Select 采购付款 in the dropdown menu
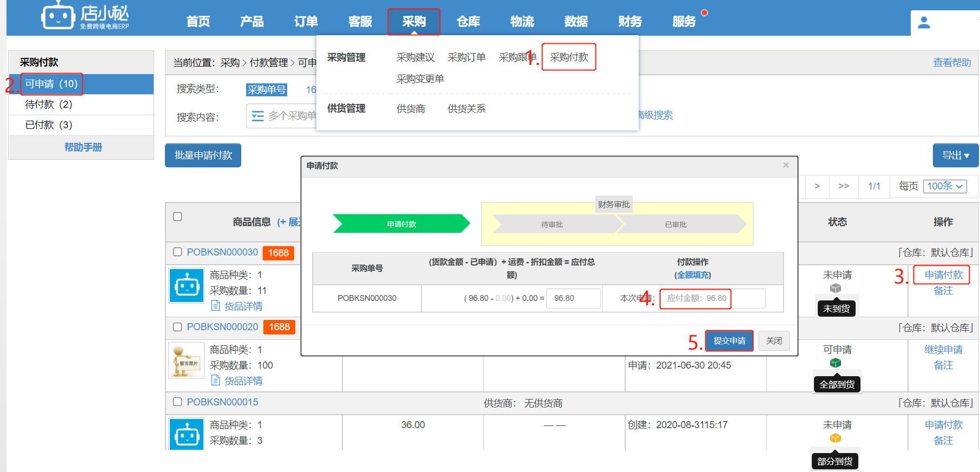Image resolution: width=980 pixels, height=472 pixels. pos(569,57)
